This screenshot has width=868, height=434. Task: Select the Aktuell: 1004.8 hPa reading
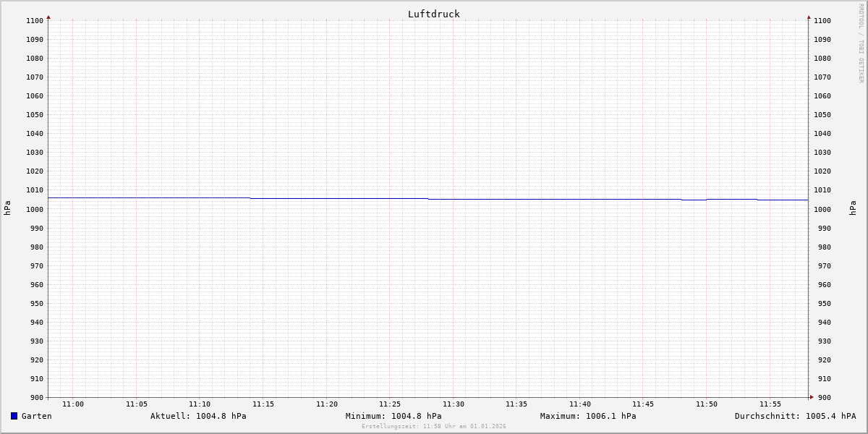(x=198, y=416)
